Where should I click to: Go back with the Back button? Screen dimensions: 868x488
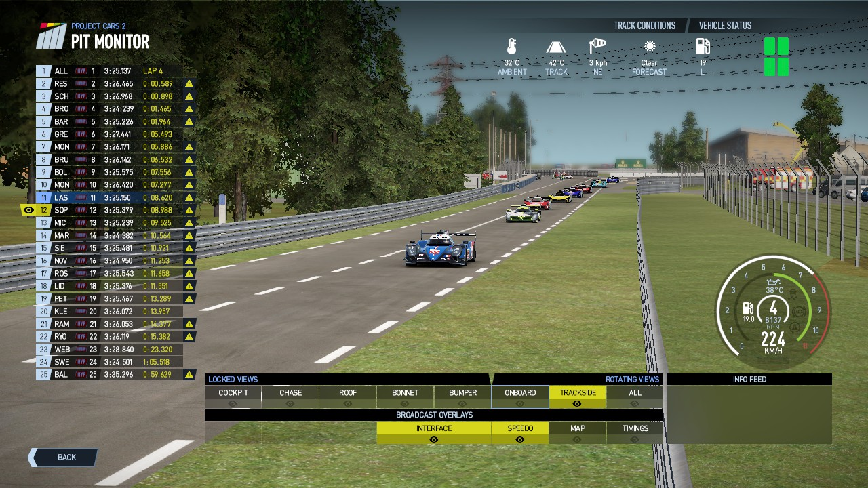62,457
